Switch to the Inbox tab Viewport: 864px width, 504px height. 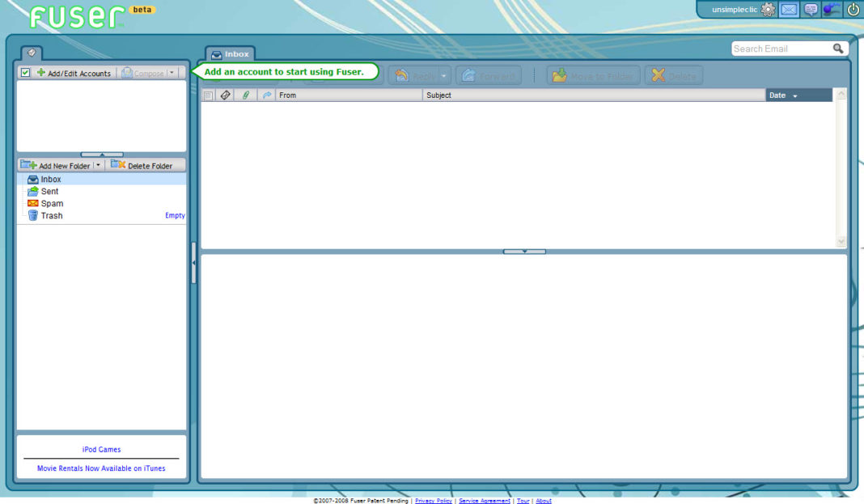(x=231, y=54)
